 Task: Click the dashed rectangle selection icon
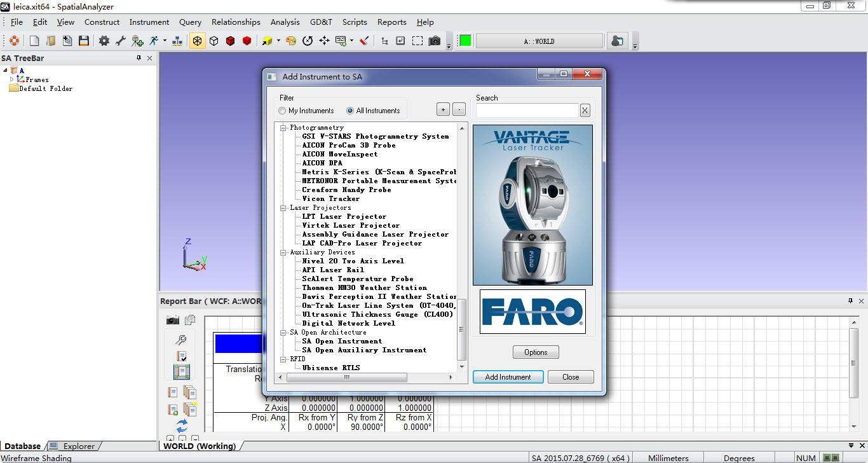pyautogui.click(x=417, y=41)
